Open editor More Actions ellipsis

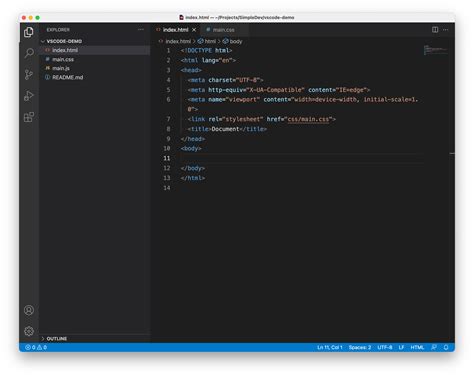tap(446, 30)
